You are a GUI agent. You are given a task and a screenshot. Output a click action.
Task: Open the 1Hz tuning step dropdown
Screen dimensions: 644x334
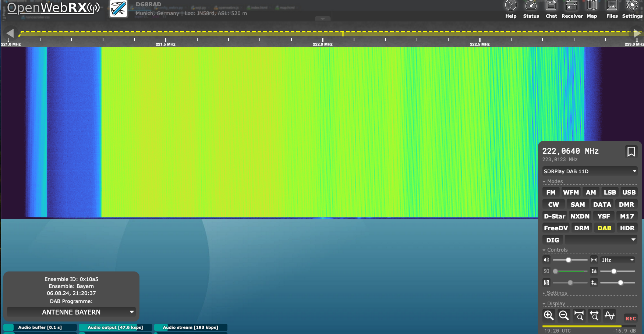point(618,260)
